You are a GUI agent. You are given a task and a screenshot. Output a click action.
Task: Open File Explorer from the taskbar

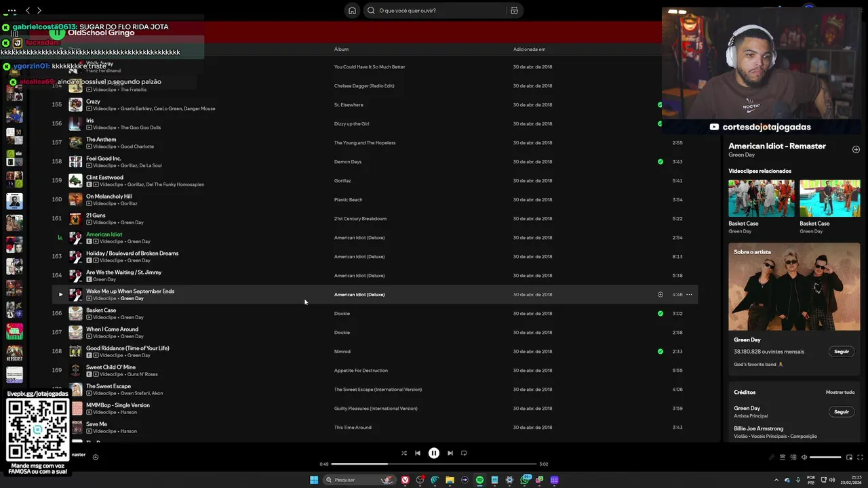point(450,480)
